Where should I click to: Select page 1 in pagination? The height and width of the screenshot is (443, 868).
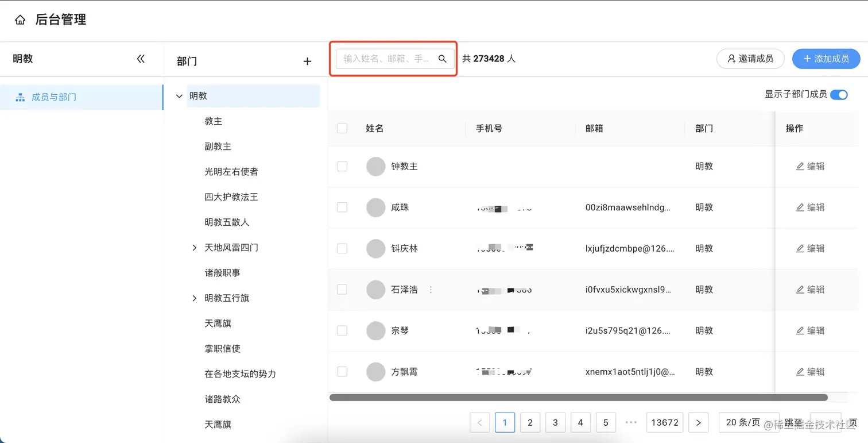(505, 422)
